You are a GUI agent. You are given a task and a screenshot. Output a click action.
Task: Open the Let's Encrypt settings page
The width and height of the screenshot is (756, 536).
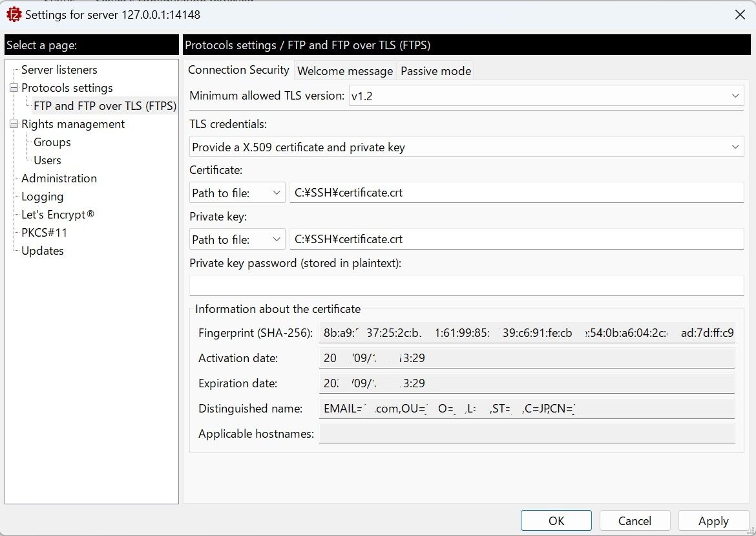click(x=57, y=214)
